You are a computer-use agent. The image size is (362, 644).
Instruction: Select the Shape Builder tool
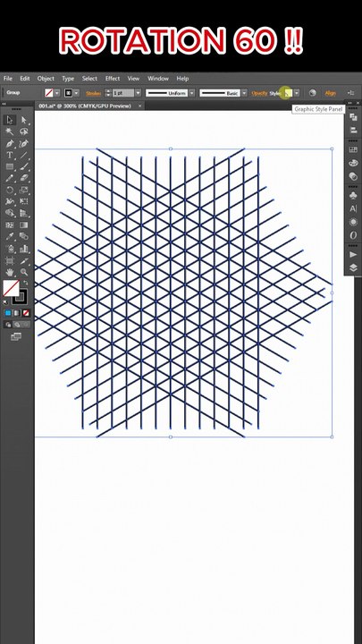click(10, 213)
